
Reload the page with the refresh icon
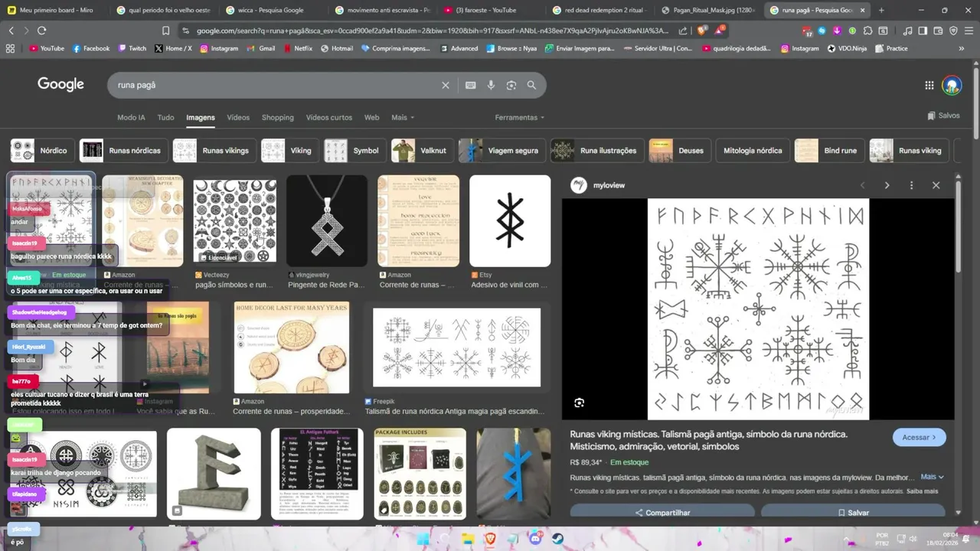[x=41, y=31]
